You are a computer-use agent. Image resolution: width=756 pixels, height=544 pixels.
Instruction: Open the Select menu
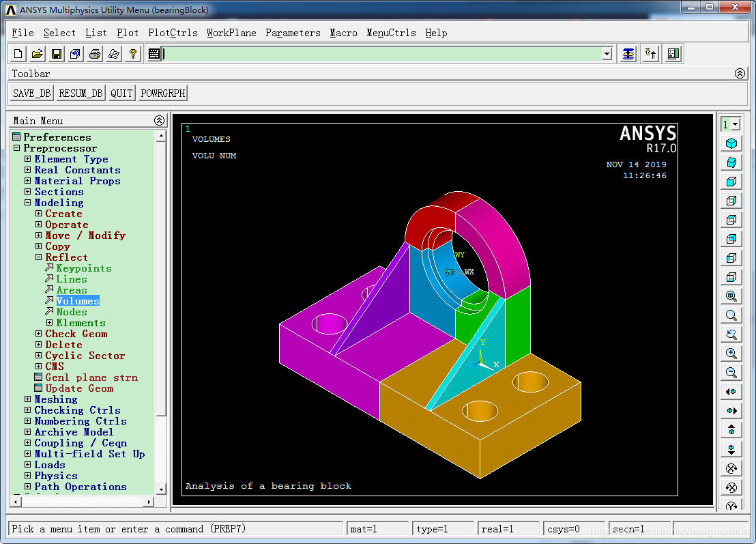point(59,33)
